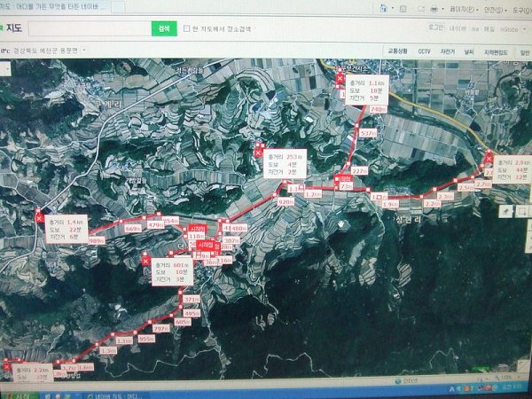Click the 955m distance label
The image size is (532, 399).
[x=146, y=339]
